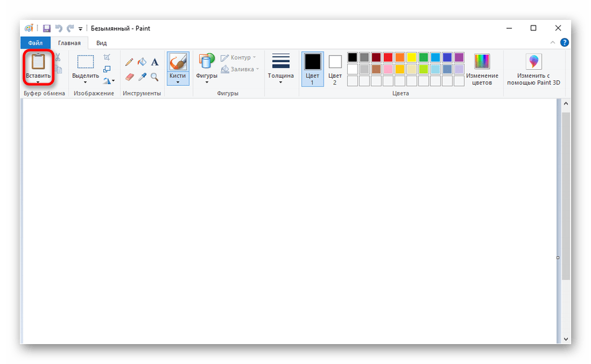The width and height of the screenshot is (591, 364).
Task: Pick the red color swatch
Action: [388, 57]
